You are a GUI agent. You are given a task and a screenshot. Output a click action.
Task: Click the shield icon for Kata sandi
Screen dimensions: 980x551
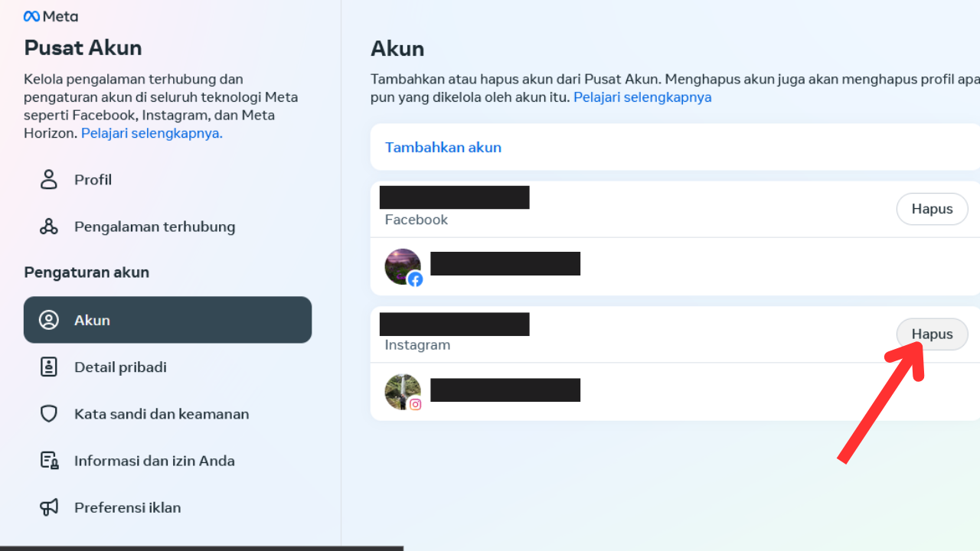pyautogui.click(x=49, y=414)
